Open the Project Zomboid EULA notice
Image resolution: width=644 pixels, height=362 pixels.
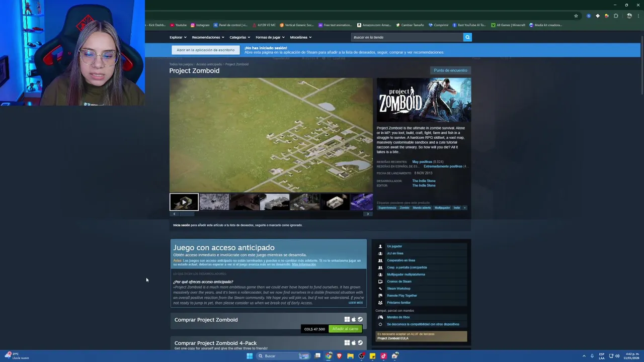click(422, 336)
